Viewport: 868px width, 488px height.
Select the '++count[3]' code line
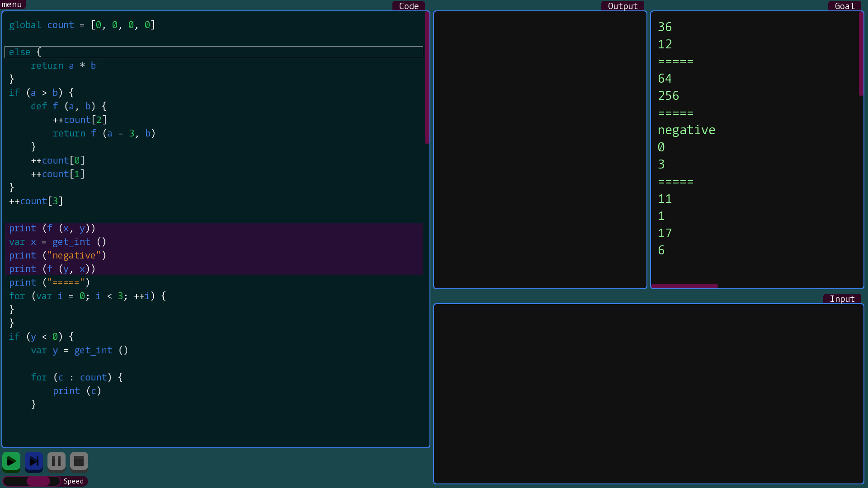(x=36, y=201)
